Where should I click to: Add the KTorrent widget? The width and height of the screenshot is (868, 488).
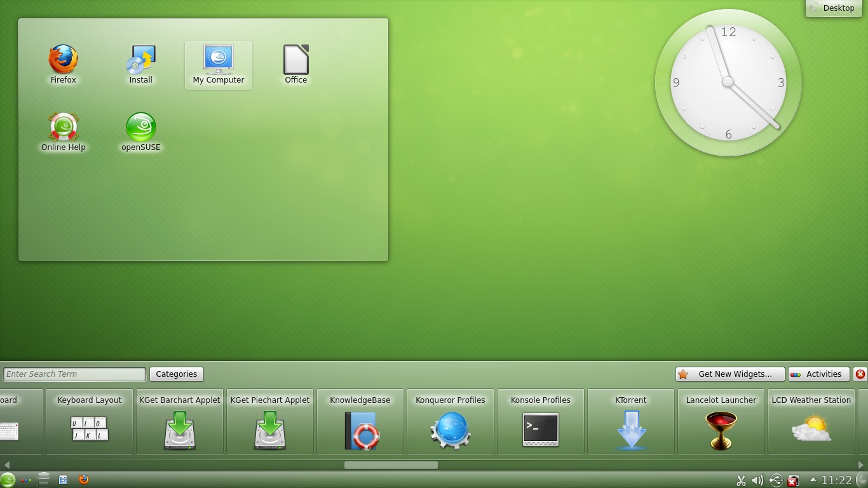(x=631, y=421)
